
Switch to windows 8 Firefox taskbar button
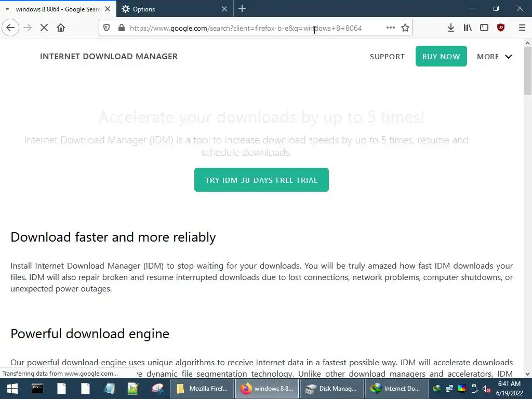click(267, 389)
